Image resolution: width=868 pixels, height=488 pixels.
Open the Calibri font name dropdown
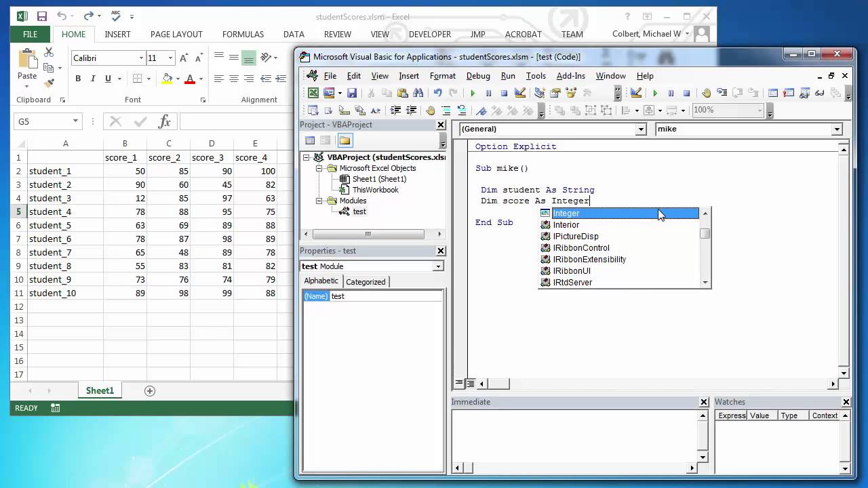point(141,58)
